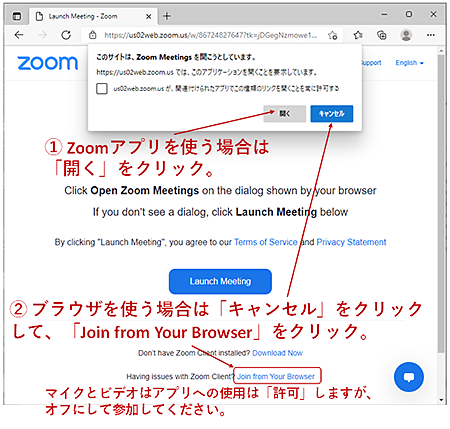Open the user profile avatar icon
This screenshot has width=450, height=429.
pos(406,35)
